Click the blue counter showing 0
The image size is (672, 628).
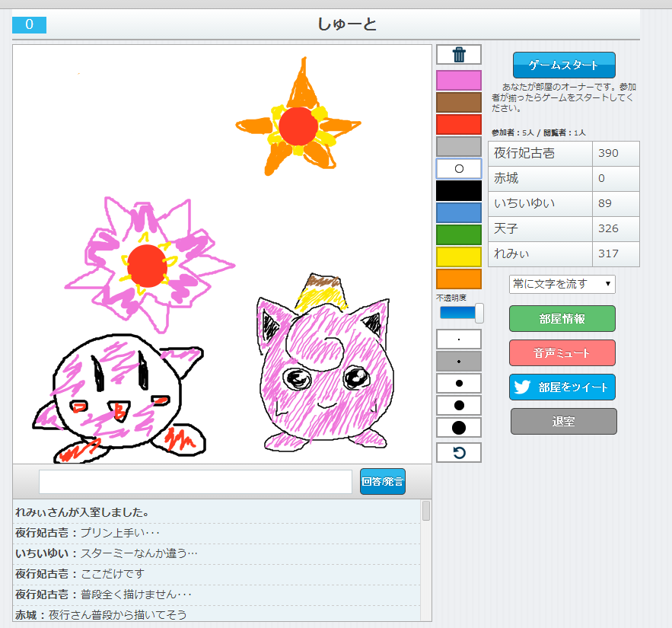coord(29,24)
